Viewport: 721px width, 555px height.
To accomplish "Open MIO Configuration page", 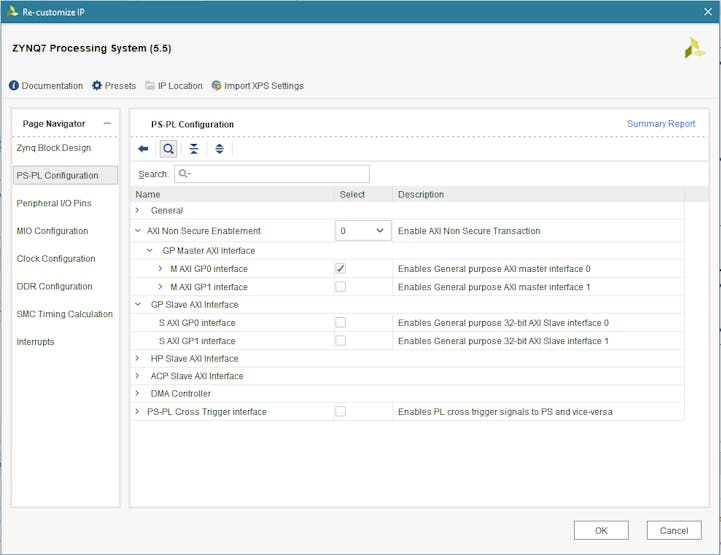I will [52, 230].
